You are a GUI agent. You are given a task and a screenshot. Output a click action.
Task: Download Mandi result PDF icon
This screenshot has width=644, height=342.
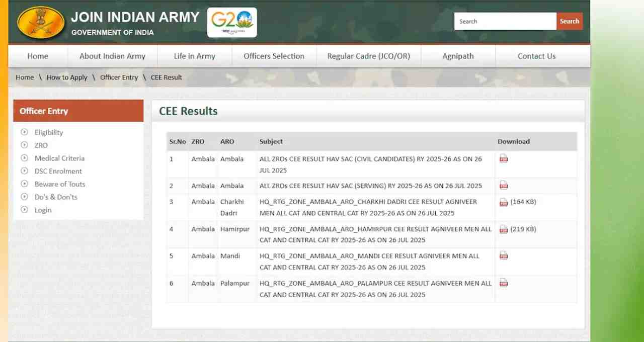[x=504, y=255]
